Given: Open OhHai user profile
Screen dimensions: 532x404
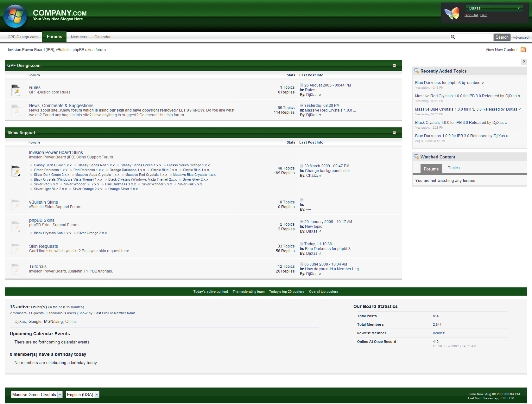Looking at the screenshot, I should [x=71, y=321].
